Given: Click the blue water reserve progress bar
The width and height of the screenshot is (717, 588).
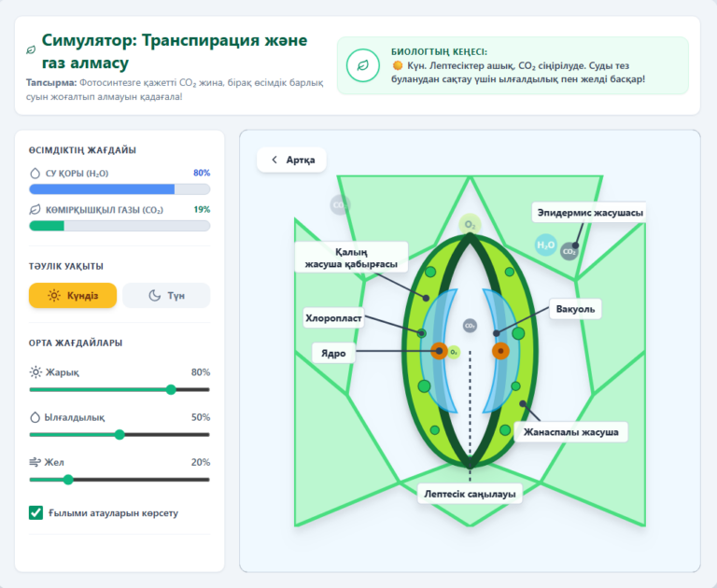Looking at the screenshot, I should pos(119,189).
